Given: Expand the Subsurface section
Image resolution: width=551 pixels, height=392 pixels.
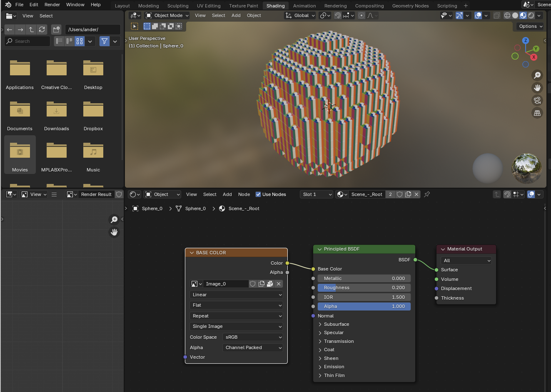Looking at the screenshot, I should [x=320, y=324].
